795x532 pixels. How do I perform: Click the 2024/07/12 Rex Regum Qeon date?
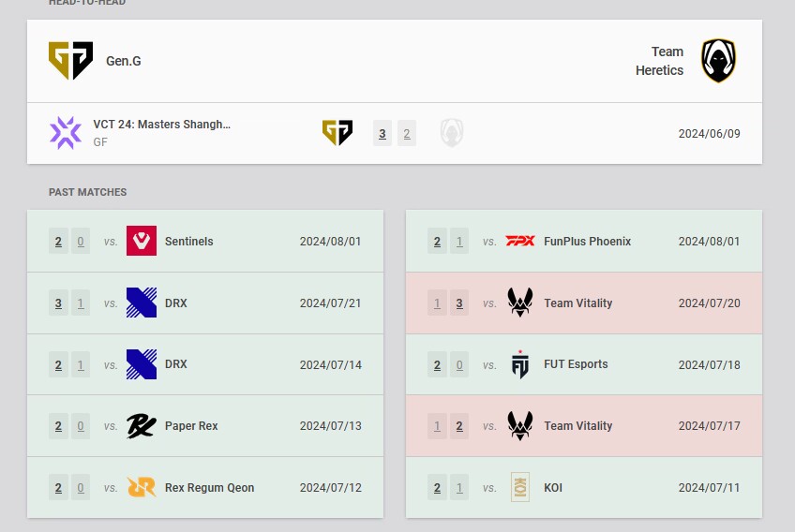pos(330,487)
